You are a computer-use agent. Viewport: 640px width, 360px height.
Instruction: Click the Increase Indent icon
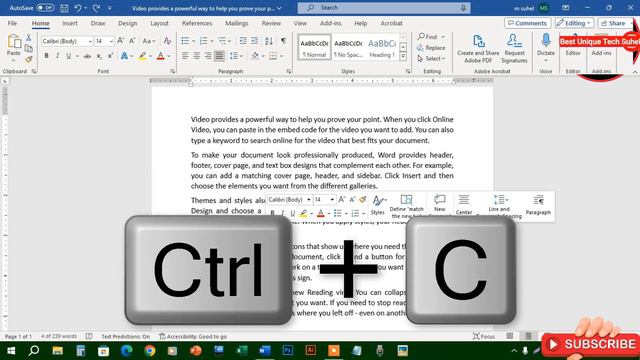pyautogui.click(x=254, y=41)
